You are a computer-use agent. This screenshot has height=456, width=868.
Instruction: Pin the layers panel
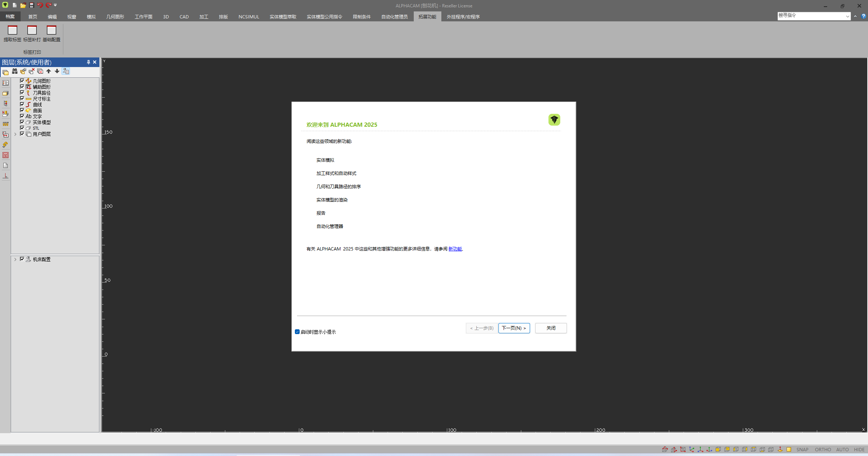[88, 62]
